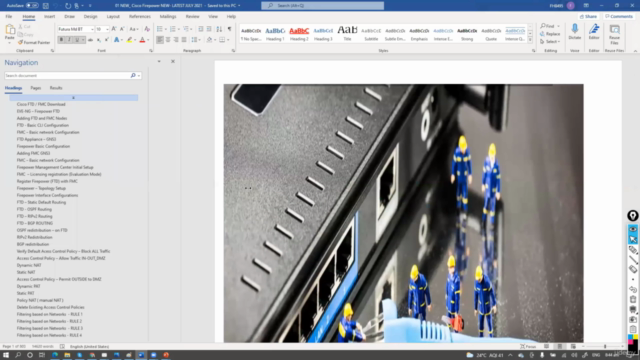
Task: Toggle Underline formatting
Action: (x=77, y=40)
